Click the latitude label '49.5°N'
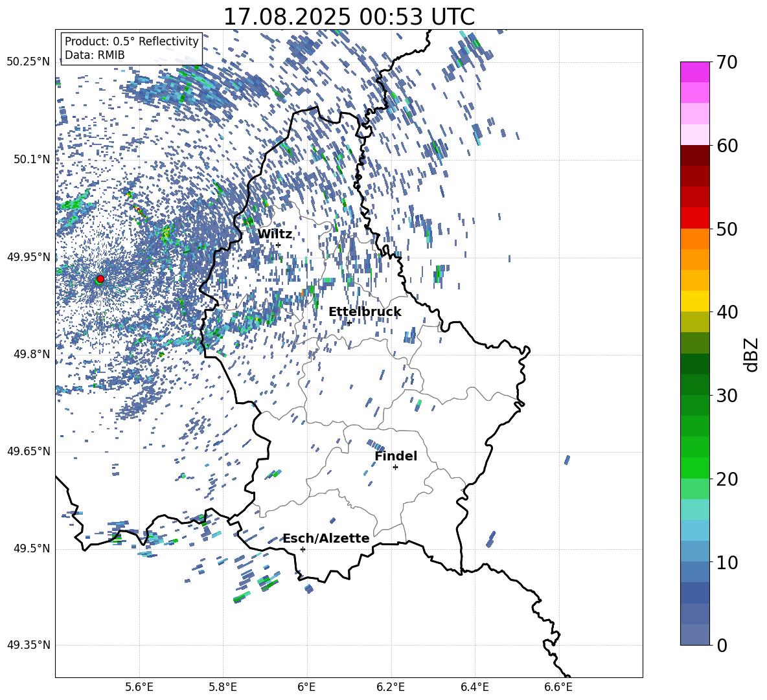This screenshot has width=767, height=700. pyautogui.click(x=32, y=548)
